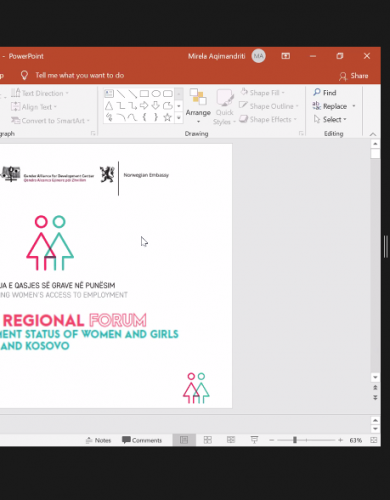Choose the Arc shape
Viewport: 390px width, 500px height.
coord(121,117)
